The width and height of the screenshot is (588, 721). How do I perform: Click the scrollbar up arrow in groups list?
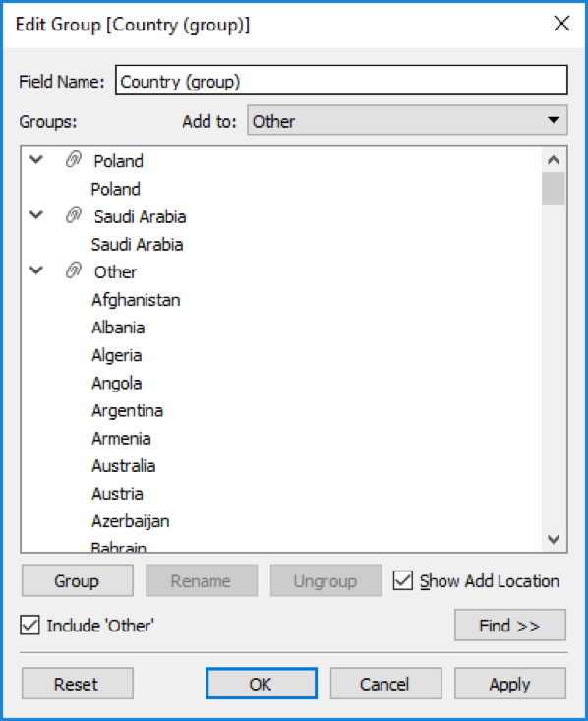tap(554, 160)
